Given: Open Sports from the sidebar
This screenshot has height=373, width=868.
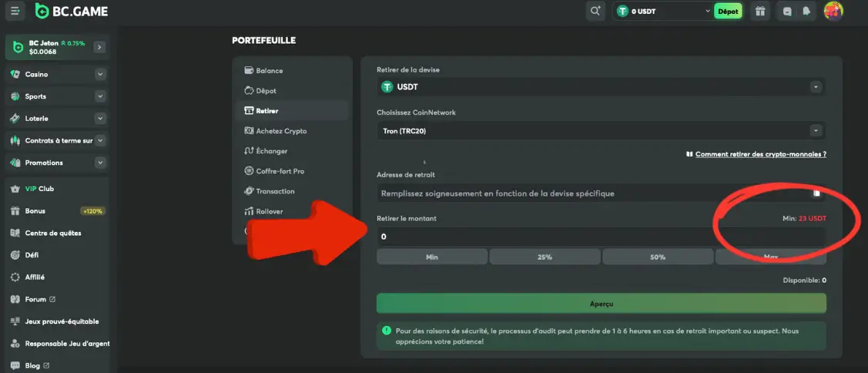Looking at the screenshot, I should [35, 96].
